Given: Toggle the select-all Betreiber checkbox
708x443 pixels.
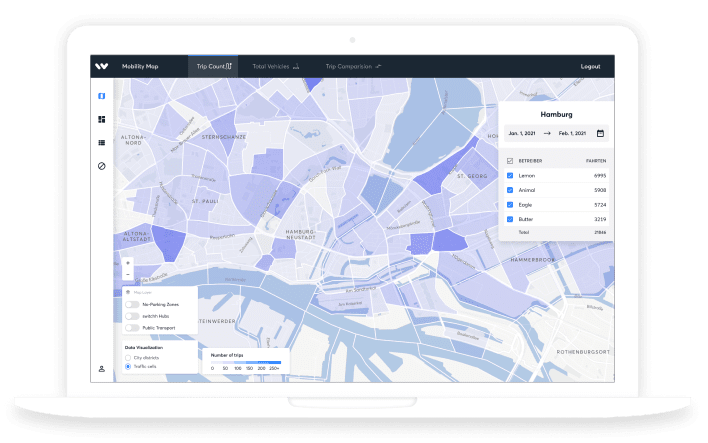Looking at the screenshot, I should pos(510,161).
